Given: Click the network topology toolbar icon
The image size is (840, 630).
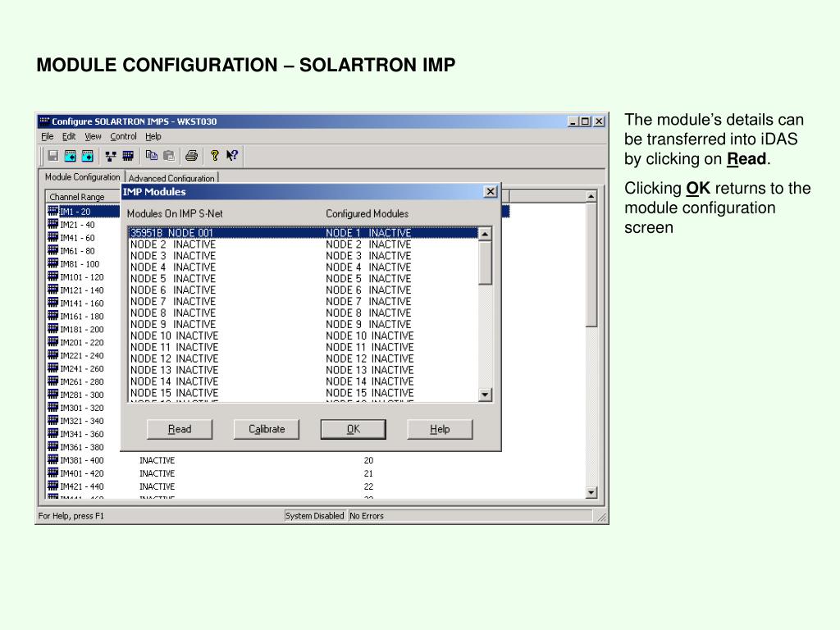Looking at the screenshot, I should click(x=111, y=156).
